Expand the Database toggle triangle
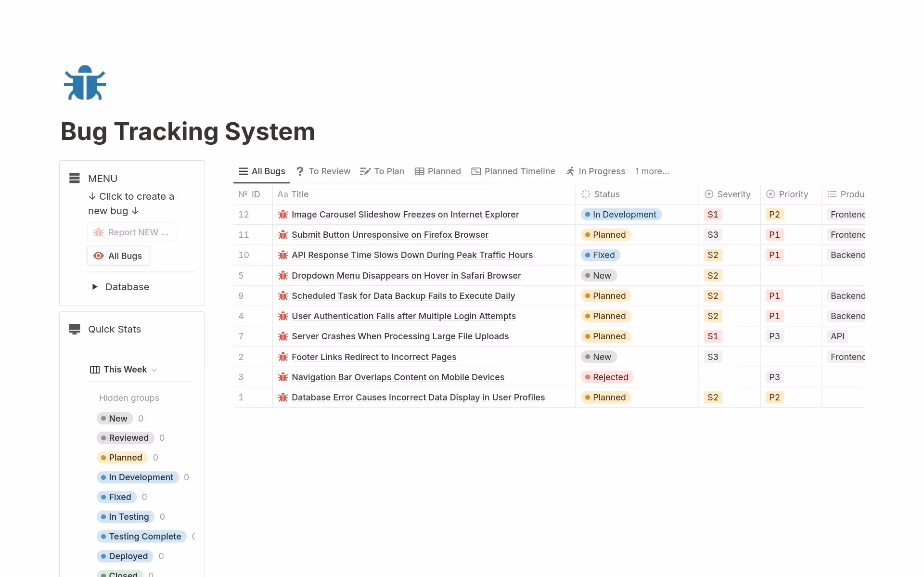The height and width of the screenshot is (577, 924). [x=95, y=287]
